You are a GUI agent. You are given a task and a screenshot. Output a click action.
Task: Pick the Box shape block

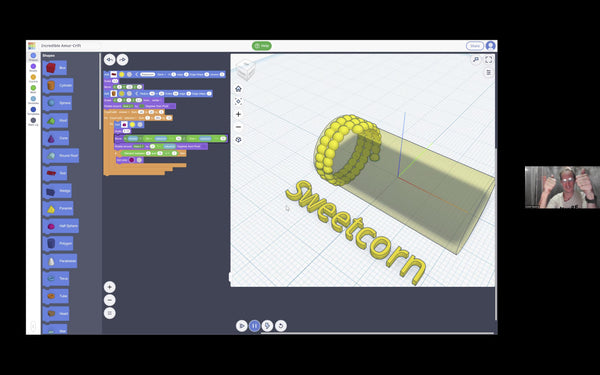tap(55, 68)
